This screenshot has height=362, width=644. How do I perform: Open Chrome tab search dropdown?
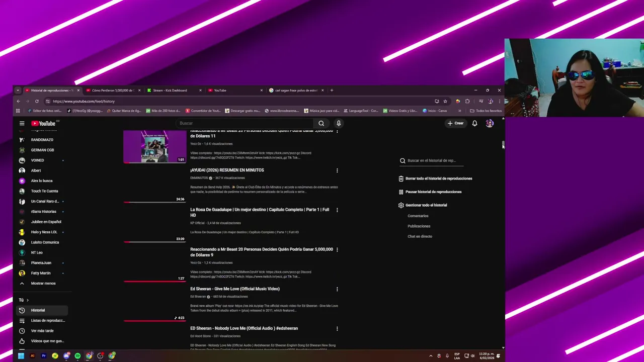tap(18, 90)
